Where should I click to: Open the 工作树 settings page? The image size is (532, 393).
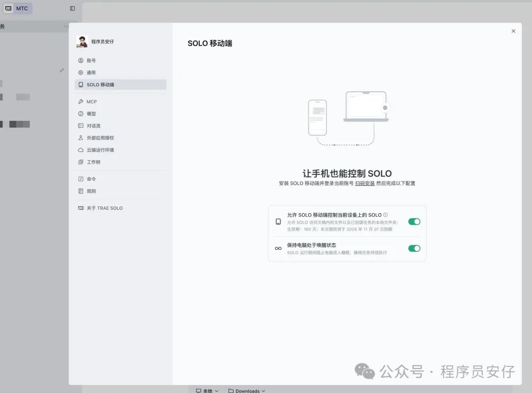click(x=121, y=162)
